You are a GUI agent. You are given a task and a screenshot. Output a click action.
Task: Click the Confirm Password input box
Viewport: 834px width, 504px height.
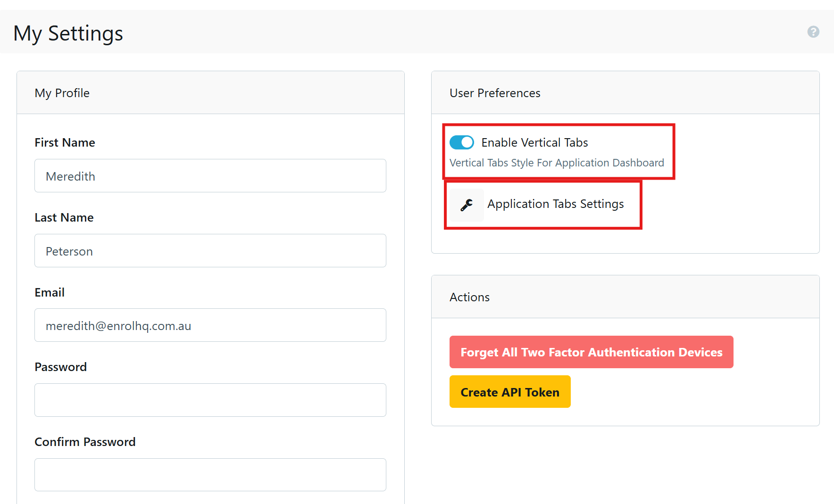pyautogui.click(x=210, y=475)
